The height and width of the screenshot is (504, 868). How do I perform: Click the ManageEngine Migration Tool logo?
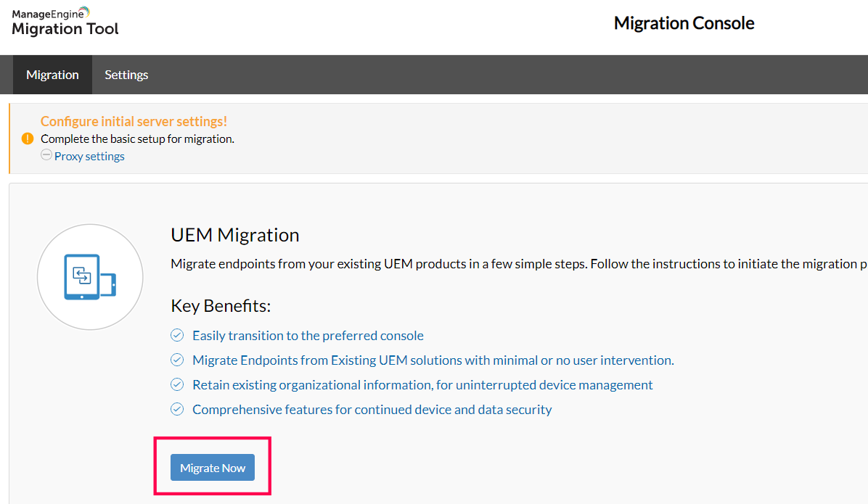tap(65, 22)
